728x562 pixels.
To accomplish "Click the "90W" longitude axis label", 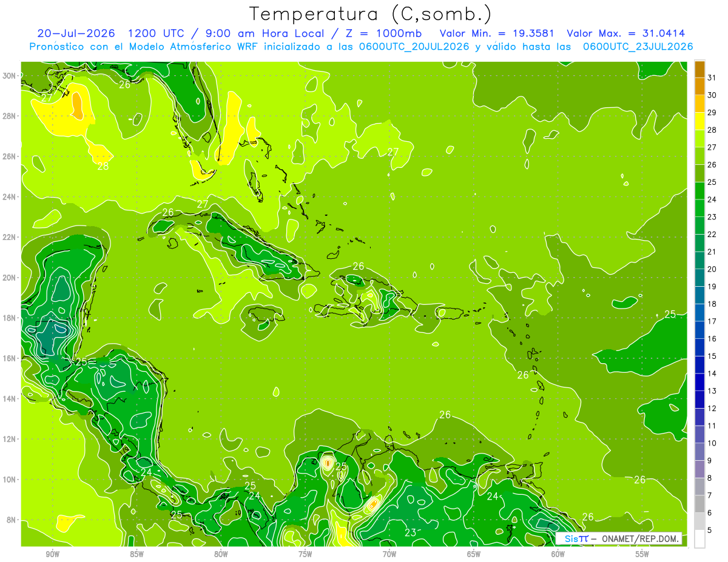I will [52, 554].
